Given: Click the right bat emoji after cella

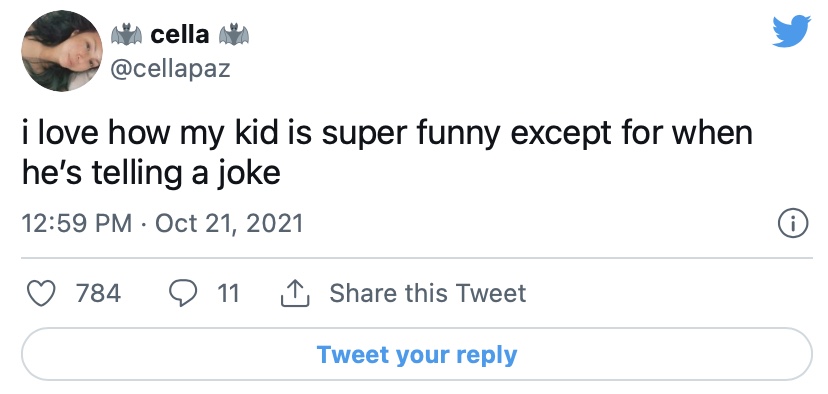Looking at the screenshot, I should pos(234,35).
